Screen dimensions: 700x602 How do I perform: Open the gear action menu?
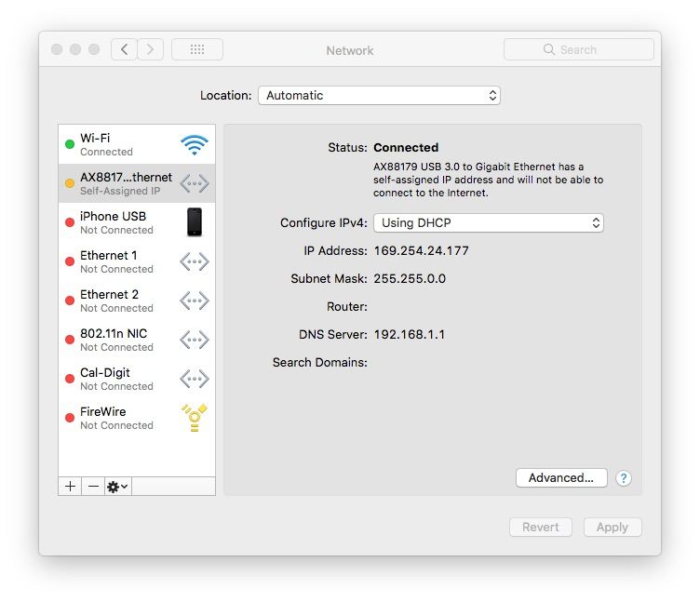pos(117,487)
